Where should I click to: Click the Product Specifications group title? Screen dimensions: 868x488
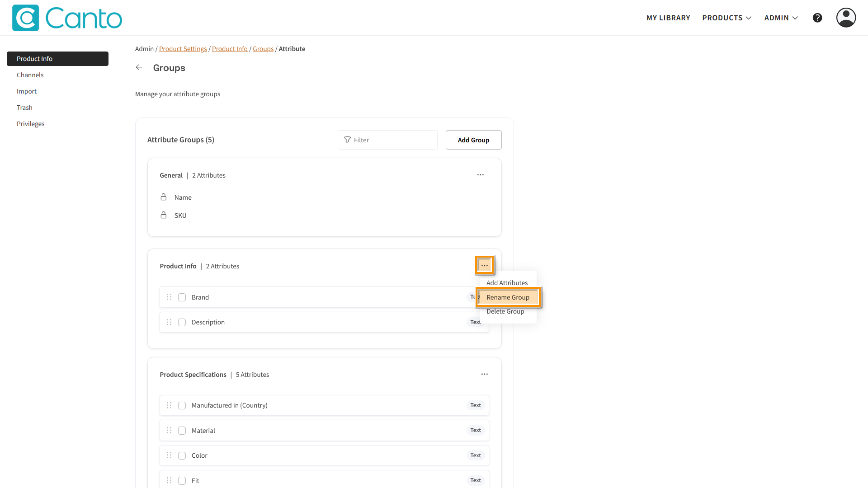193,375
